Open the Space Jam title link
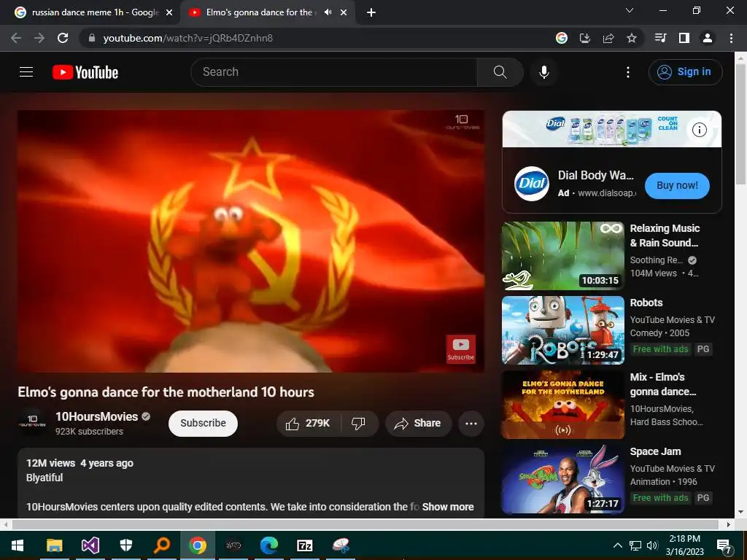Screen dimensions: 747x560 pyautogui.click(x=655, y=451)
